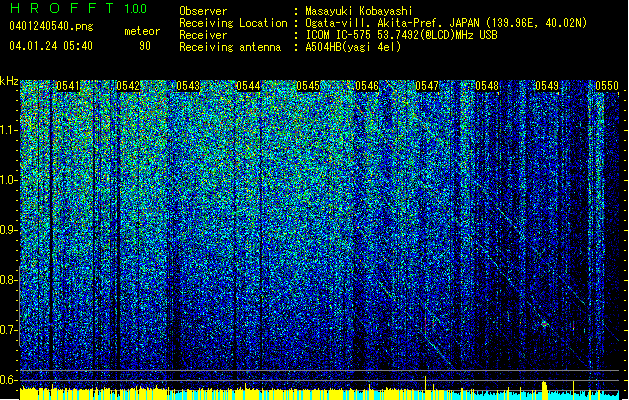Image resolution: width=629 pixels, height=400 pixels.
Task: Click the A504HB(yagi 4el) antenna text
Action: point(353,47)
